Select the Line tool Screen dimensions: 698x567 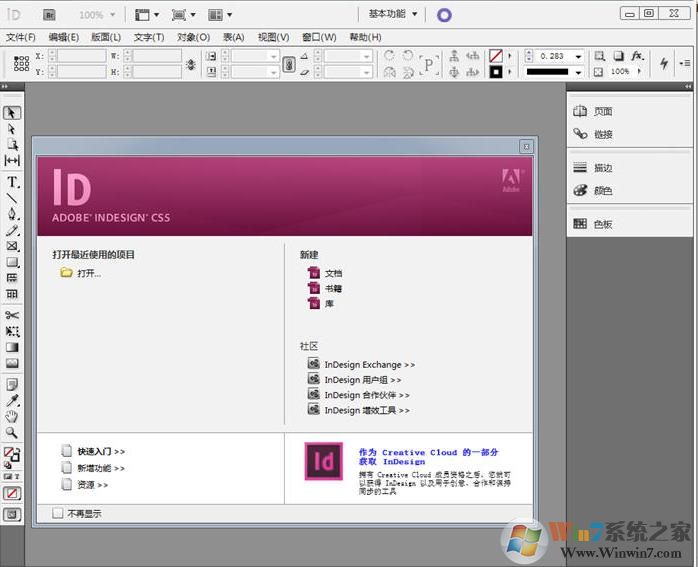pos(12,198)
